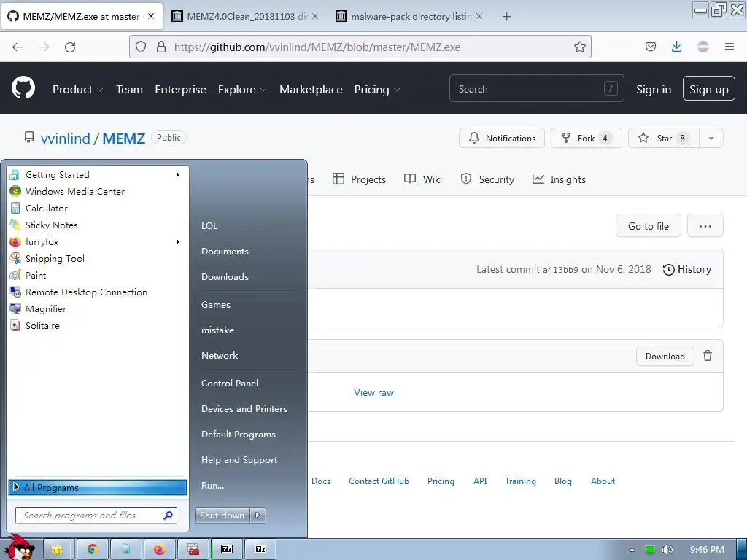Click the Shut down button
Screen dimensions: 747x560
coord(222,516)
